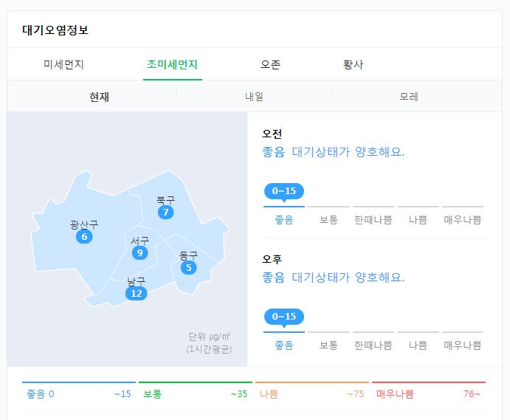Viewport: 510px width, 420px height.
Task: Open the 오존 tab
Action: point(271,64)
